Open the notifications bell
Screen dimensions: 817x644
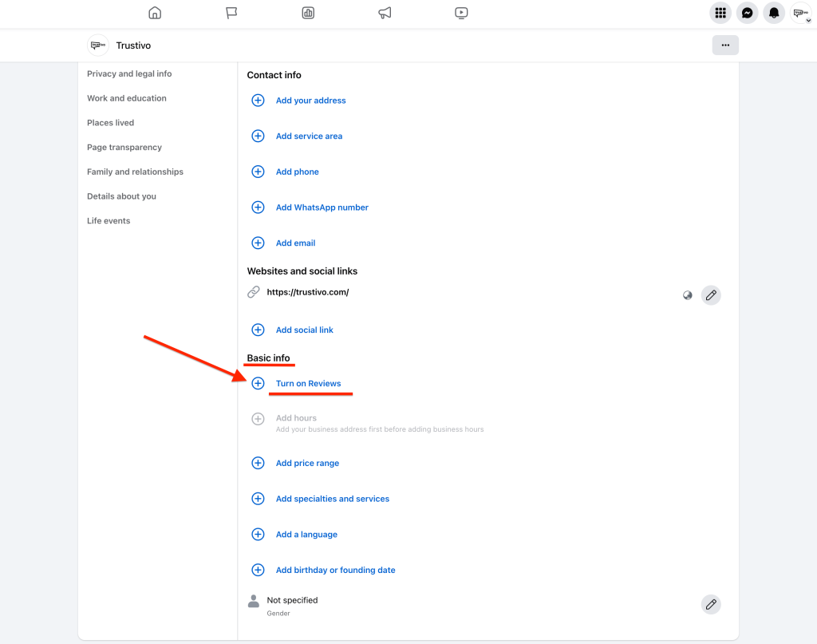(773, 13)
